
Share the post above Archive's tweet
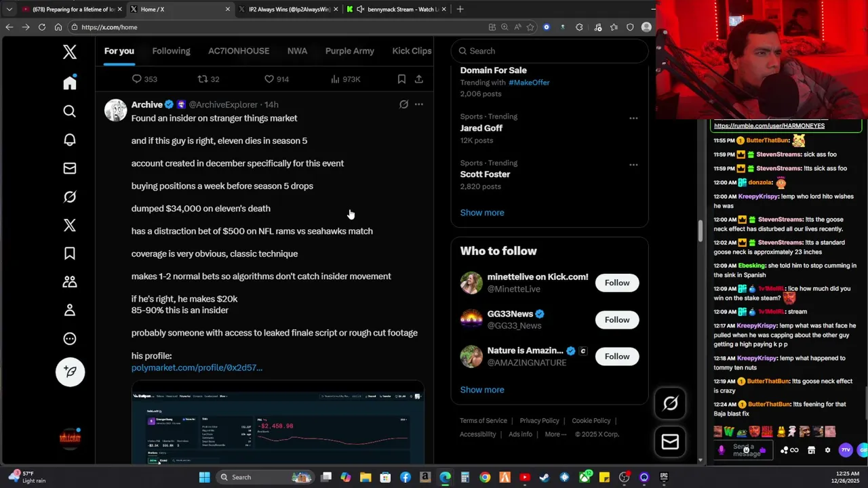(419, 79)
